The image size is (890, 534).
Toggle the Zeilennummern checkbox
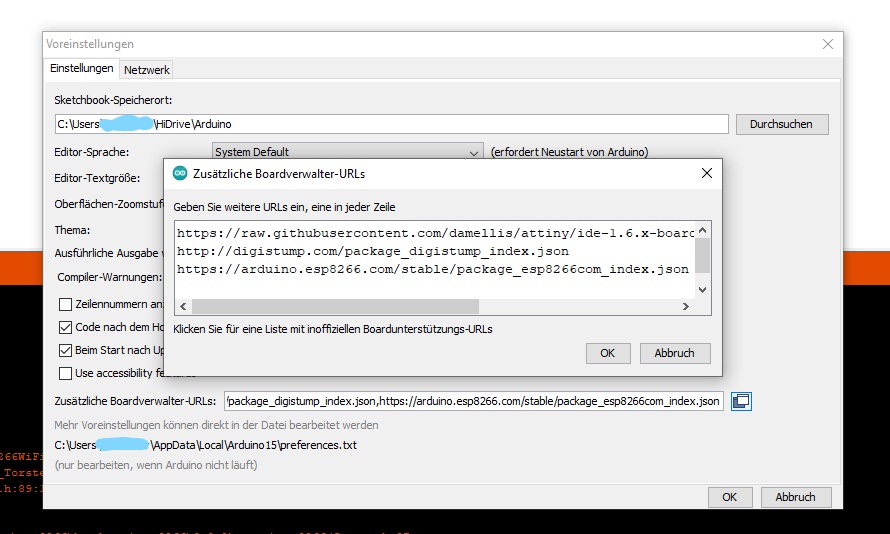click(65, 304)
